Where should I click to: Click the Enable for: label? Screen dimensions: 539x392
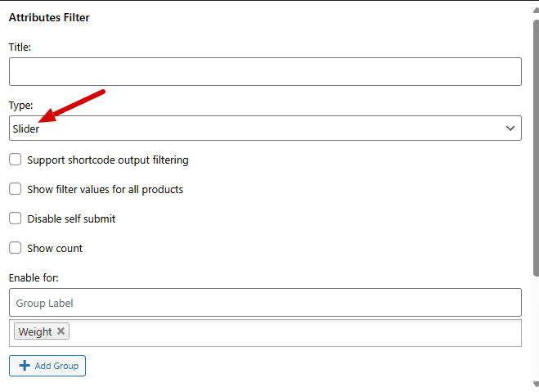(x=34, y=277)
